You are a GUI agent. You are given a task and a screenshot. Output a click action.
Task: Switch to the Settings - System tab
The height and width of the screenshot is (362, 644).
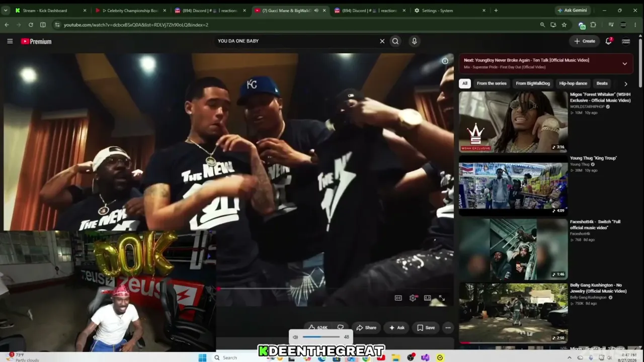[450, 11]
